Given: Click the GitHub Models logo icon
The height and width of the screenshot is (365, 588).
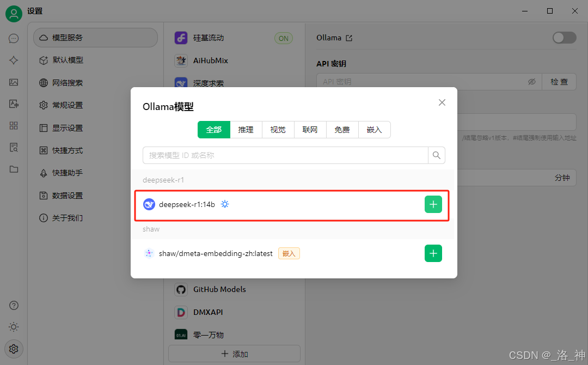Looking at the screenshot, I should pyautogui.click(x=181, y=290).
